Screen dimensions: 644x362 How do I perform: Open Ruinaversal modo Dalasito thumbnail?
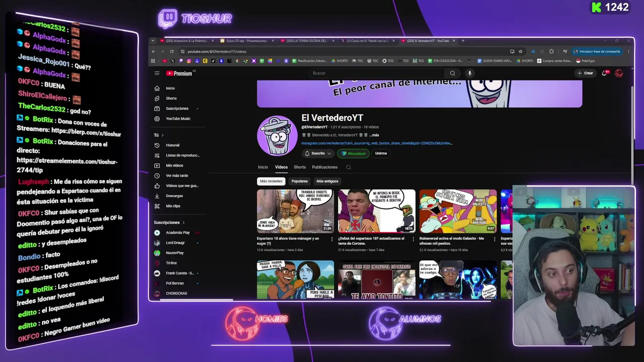coord(458,211)
